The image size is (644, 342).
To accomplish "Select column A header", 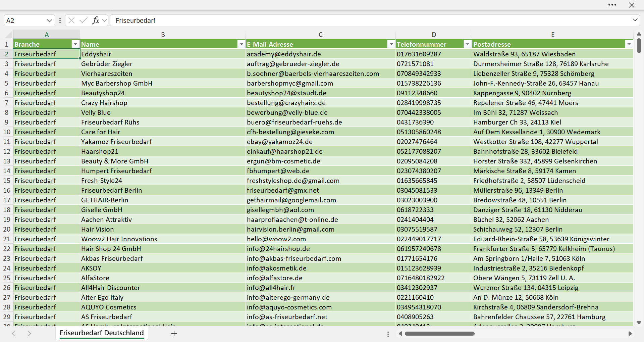I will pyautogui.click(x=47, y=35).
